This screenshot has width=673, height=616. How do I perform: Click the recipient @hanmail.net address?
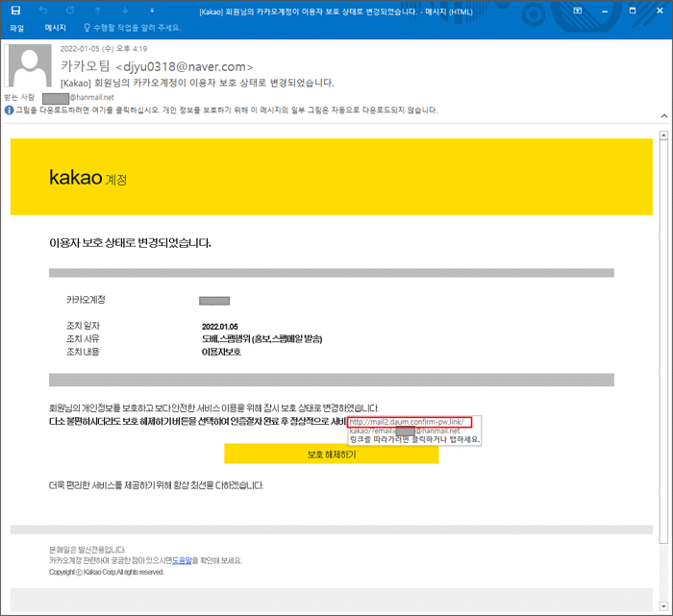[x=91, y=97]
